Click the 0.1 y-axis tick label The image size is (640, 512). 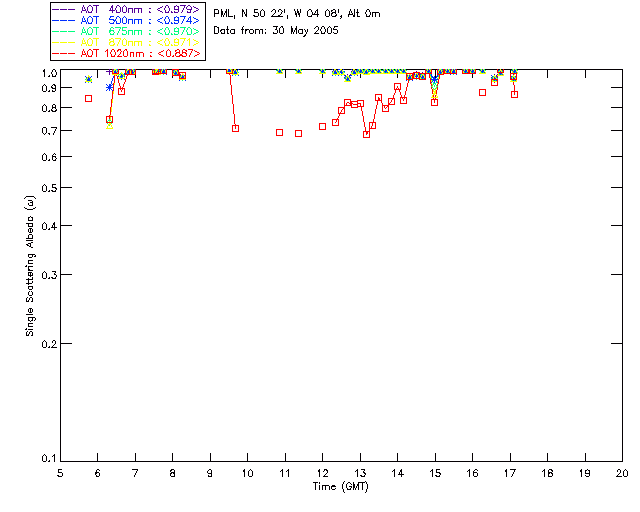(49, 459)
